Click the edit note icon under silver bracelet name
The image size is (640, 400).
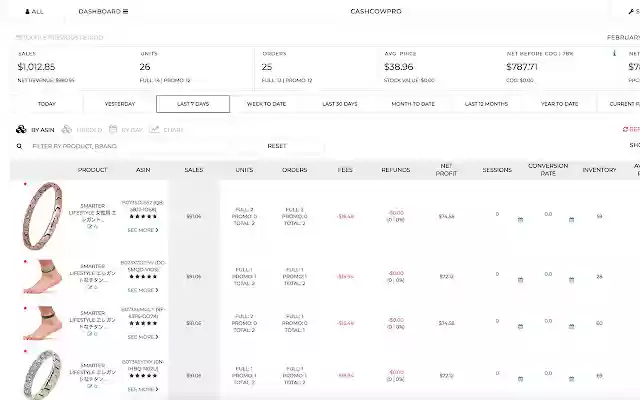pyautogui.click(x=90, y=386)
